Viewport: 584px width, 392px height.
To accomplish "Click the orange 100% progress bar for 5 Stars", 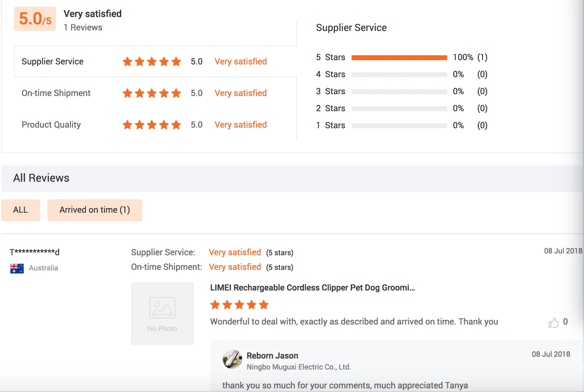I will click(399, 57).
